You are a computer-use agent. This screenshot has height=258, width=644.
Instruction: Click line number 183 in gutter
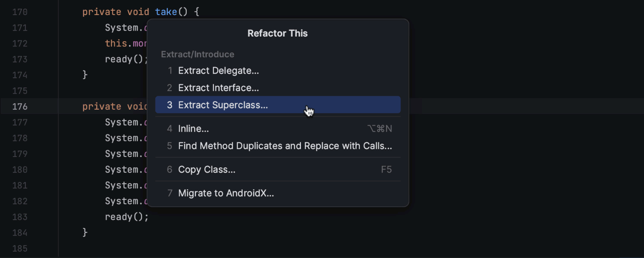pos(20,217)
